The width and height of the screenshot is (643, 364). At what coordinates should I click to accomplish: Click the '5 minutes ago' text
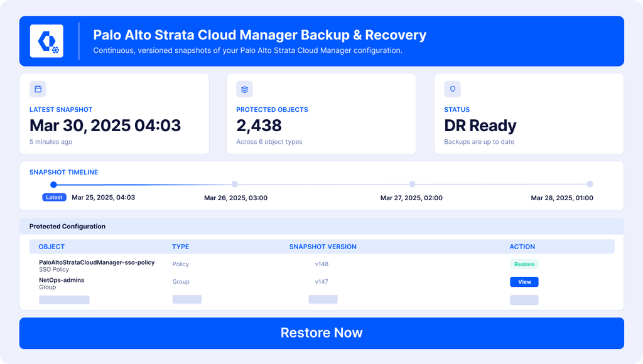(x=51, y=142)
